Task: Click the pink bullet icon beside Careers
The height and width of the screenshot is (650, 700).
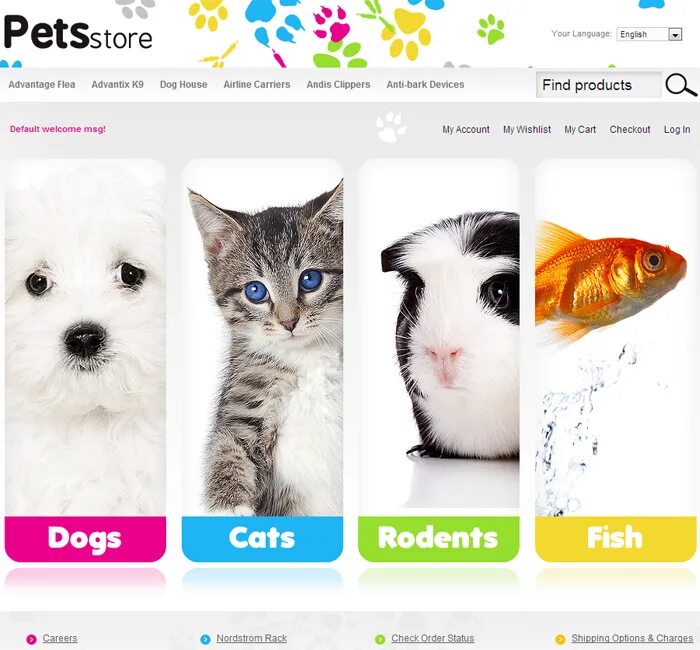Action: tap(31, 639)
